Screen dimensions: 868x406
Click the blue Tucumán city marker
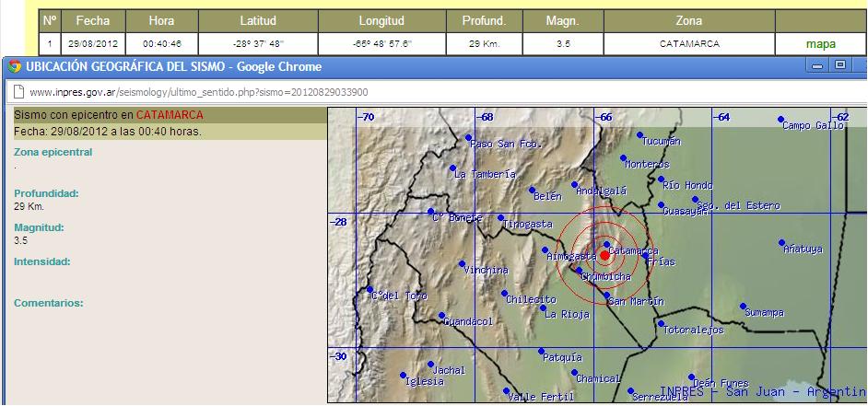(x=639, y=134)
